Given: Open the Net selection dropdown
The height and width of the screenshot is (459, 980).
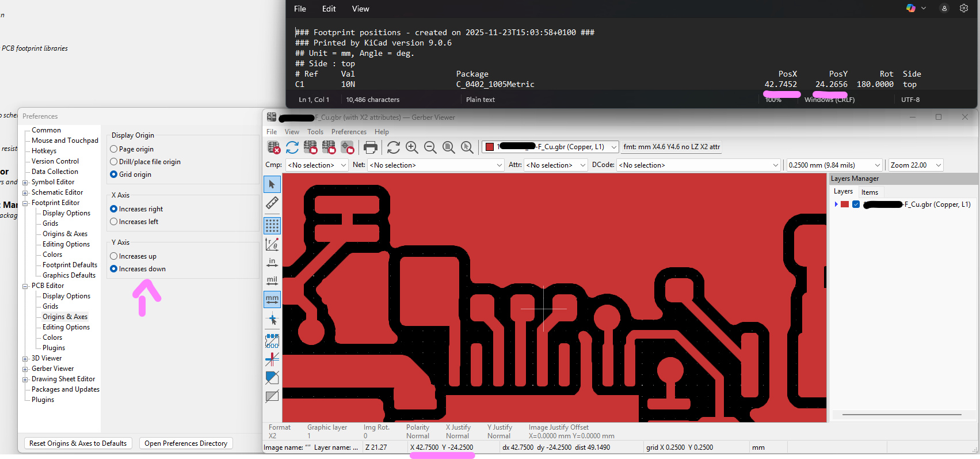Looking at the screenshot, I should pyautogui.click(x=436, y=165).
